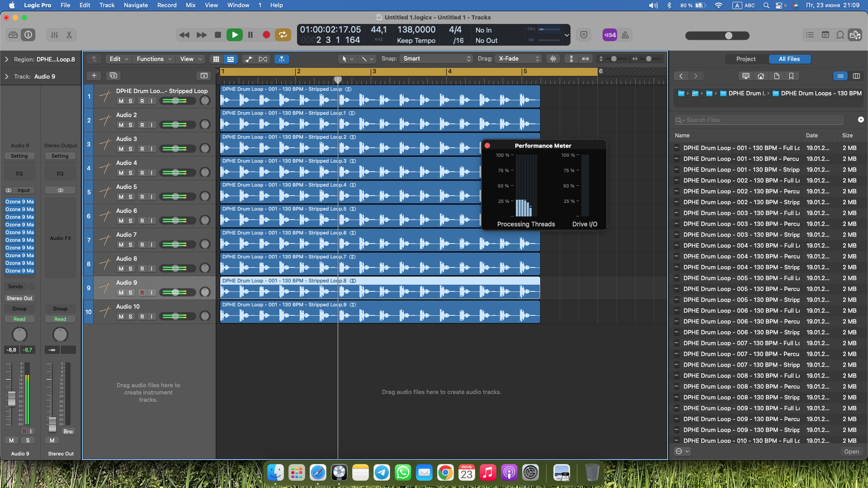The width and height of the screenshot is (868, 488).
Task: Click the Bnc bounce button
Action: tap(68, 432)
